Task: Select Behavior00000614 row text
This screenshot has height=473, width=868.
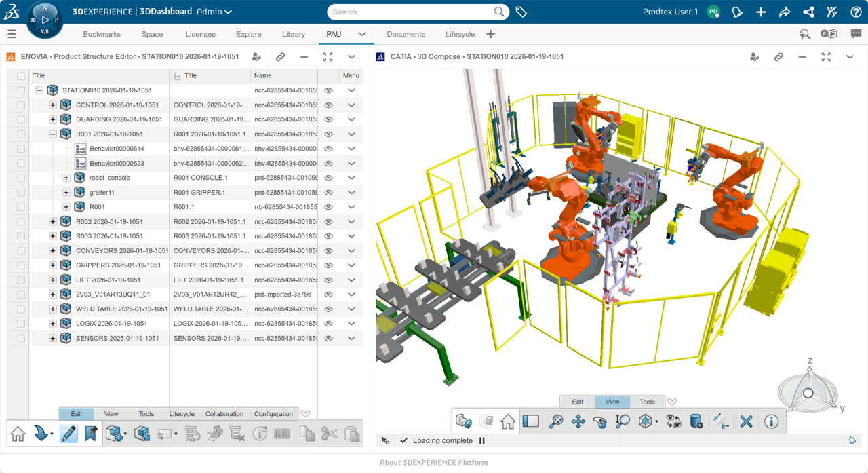Action: click(x=117, y=149)
